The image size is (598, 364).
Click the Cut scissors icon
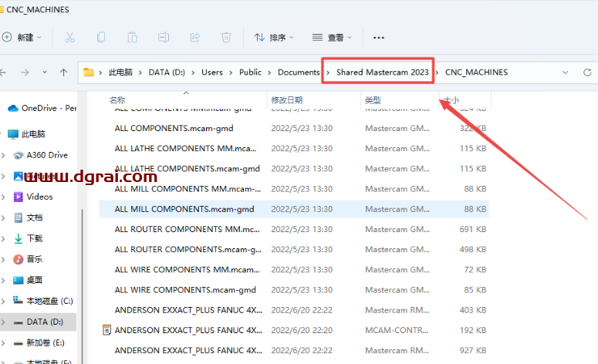click(69, 37)
